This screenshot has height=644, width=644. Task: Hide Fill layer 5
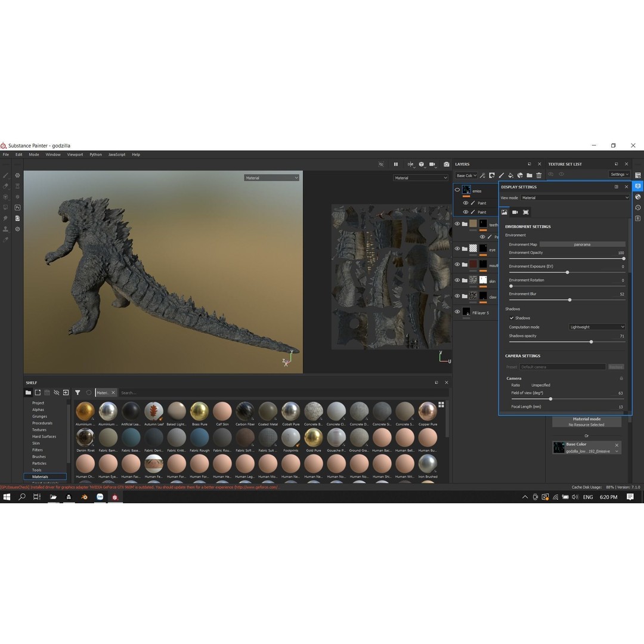coord(457,312)
